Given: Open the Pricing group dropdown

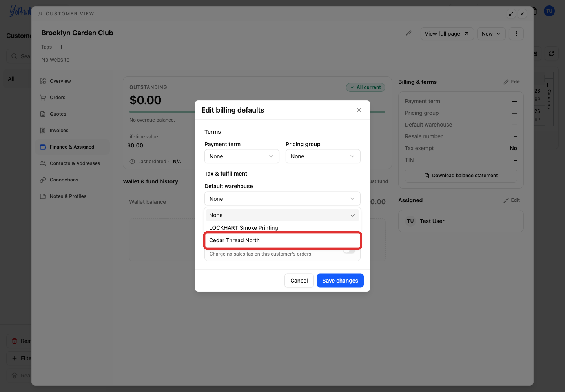Looking at the screenshot, I should coord(323,156).
